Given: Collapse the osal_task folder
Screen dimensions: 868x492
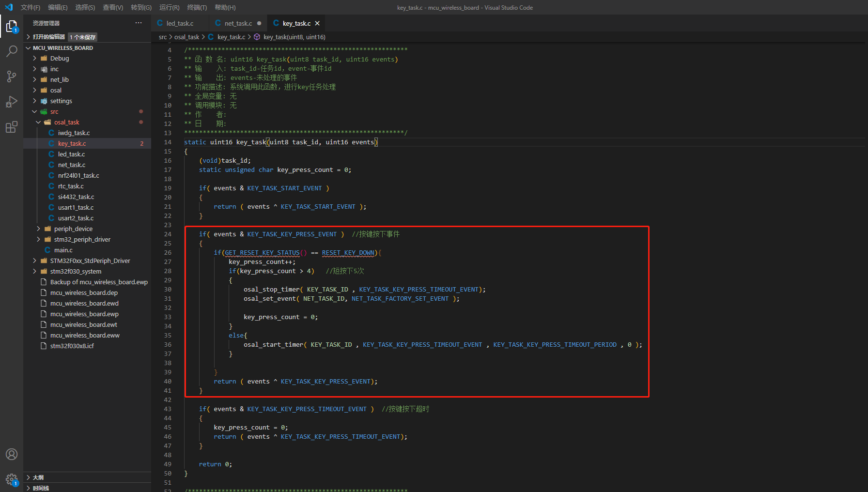Looking at the screenshot, I should pos(66,123).
